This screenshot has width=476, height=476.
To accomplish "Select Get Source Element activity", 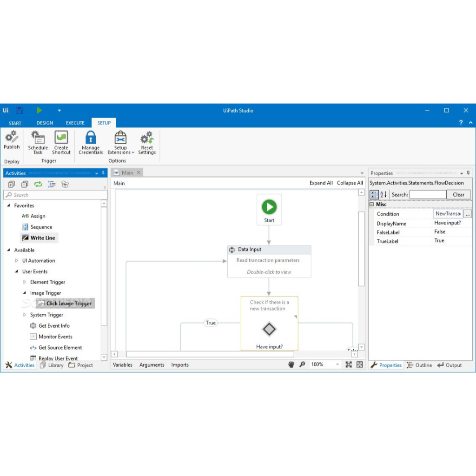I will click(56, 348).
